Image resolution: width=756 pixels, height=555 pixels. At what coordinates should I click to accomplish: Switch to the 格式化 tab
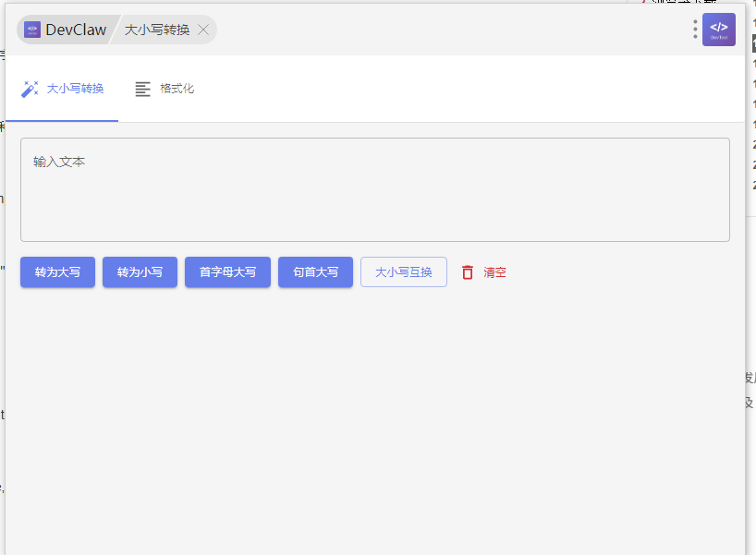click(177, 89)
